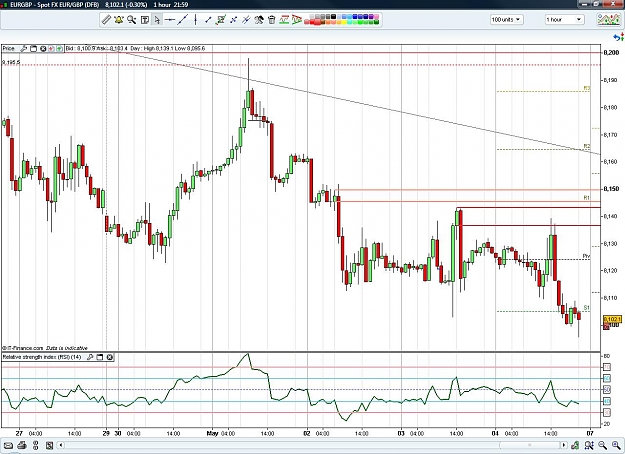This screenshot has width=625, height=454.
Task: Click the yellow current price tag 8,102.1
Action: click(x=612, y=320)
